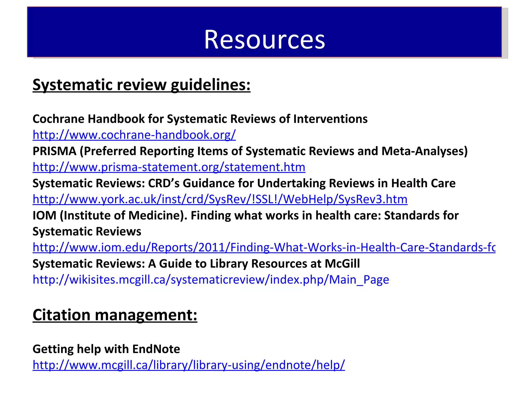Click the PRISMA Preferred Reporting Items line
532x399 pixels.
point(250,151)
